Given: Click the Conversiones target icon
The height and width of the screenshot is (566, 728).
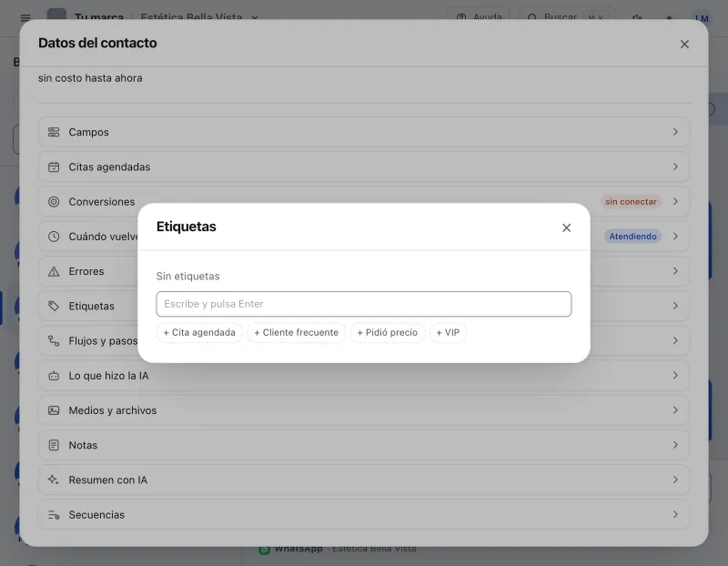Looking at the screenshot, I should 54,202.
